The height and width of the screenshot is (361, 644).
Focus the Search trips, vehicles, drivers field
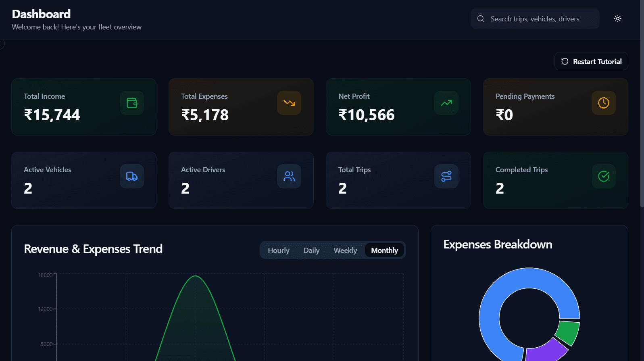pos(535,19)
